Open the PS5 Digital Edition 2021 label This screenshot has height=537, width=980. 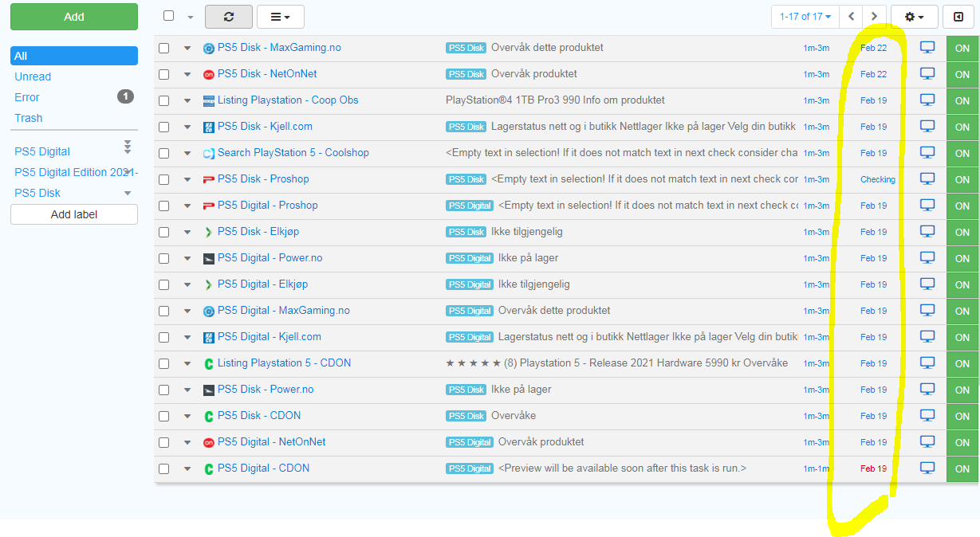click(76, 172)
